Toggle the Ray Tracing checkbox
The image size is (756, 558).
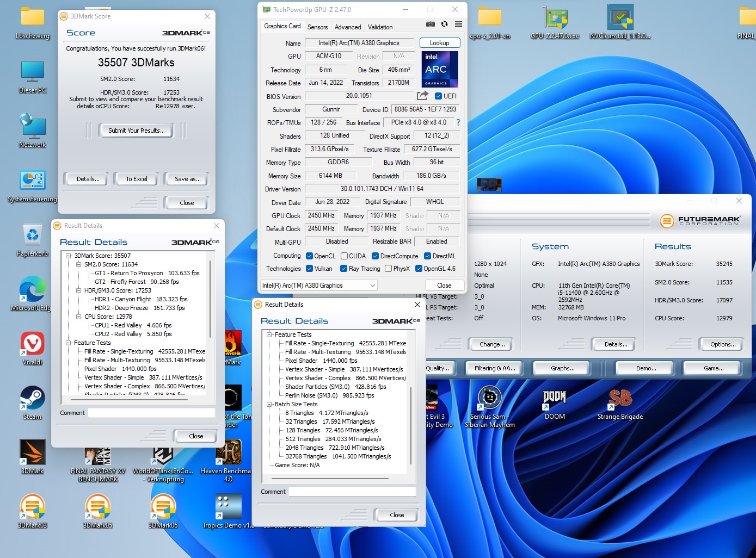click(343, 269)
